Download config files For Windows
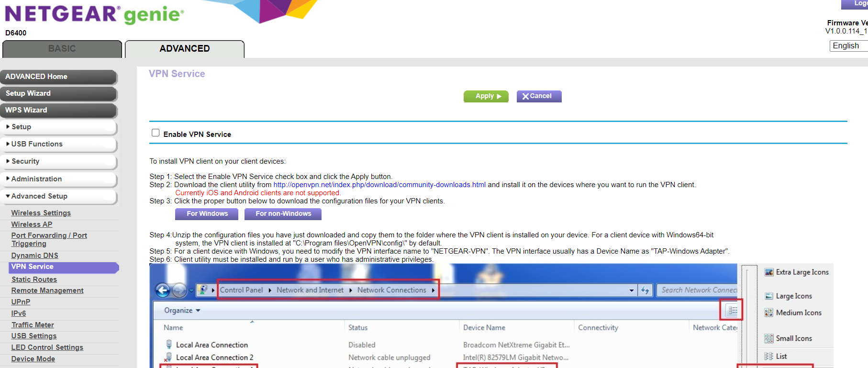868x368 pixels. click(207, 214)
